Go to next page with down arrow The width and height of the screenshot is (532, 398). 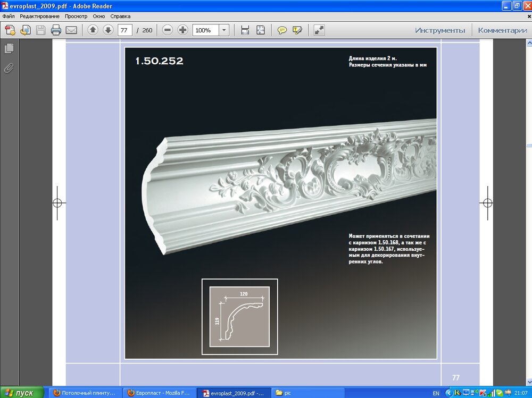click(x=108, y=30)
